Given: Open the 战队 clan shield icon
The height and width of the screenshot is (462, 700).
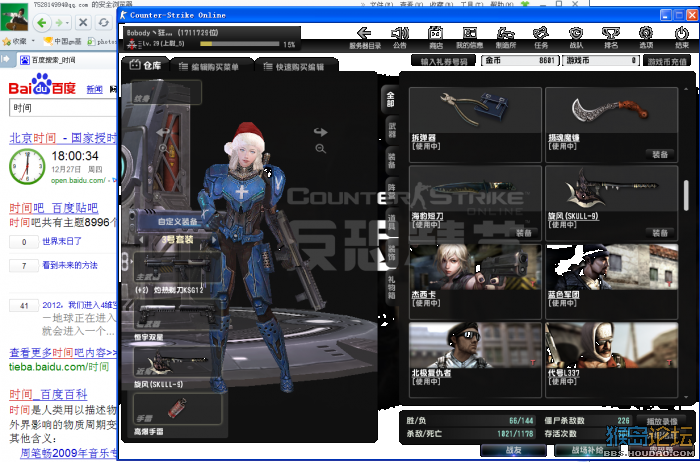Looking at the screenshot, I should (576, 37).
